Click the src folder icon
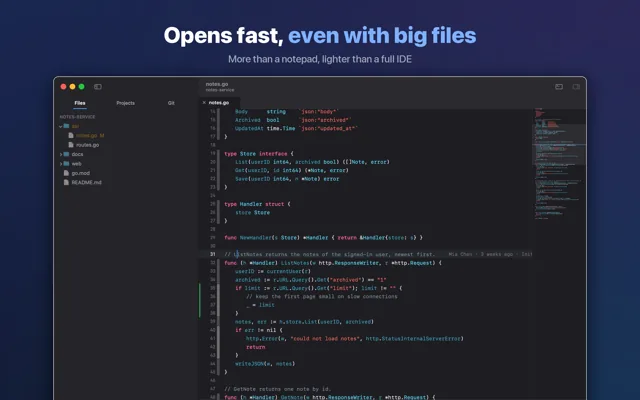Viewport: 640px width, 400px height. pyautogui.click(x=67, y=126)
